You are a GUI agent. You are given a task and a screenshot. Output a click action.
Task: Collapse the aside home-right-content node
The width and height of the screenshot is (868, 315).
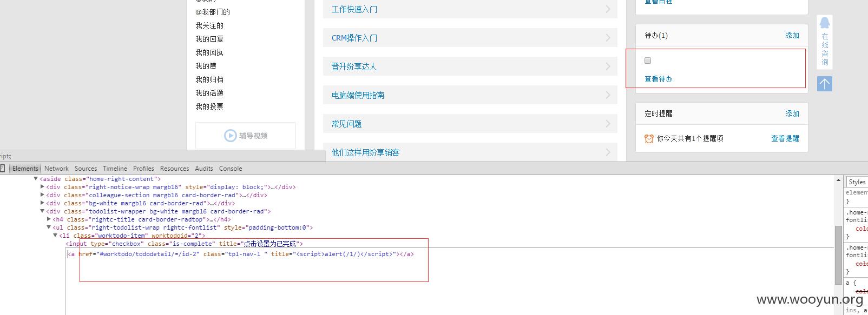pyautogui.click(x=36, y=179)
